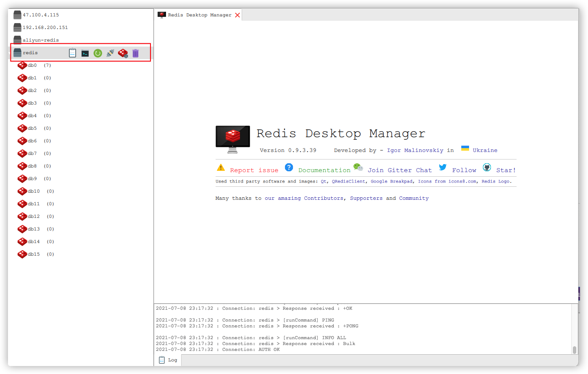The width and height of the screenshot is (588, 374).
Task: Open database db15
Action: (36, 254)
